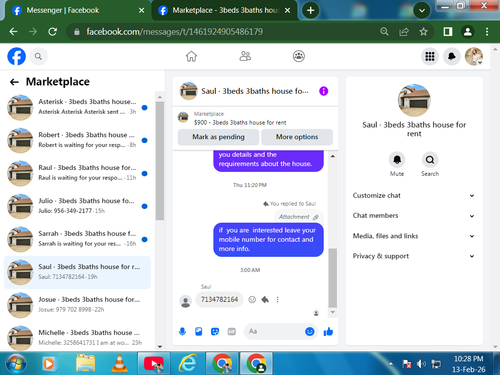Share this page from address bar
The width and height of the screenshot is (500, 375).
coord(404,32)
